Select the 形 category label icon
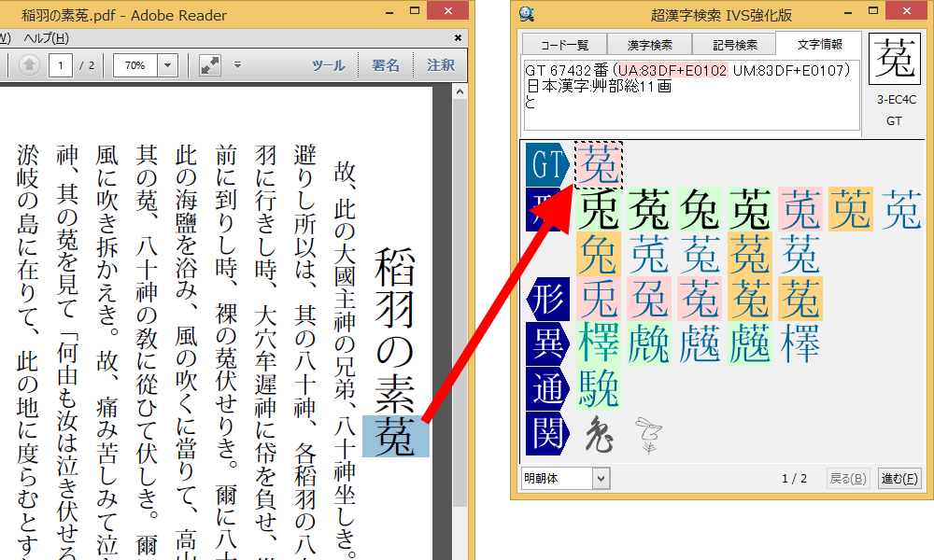Screen dimensions: 934x560 coord(547,299)
